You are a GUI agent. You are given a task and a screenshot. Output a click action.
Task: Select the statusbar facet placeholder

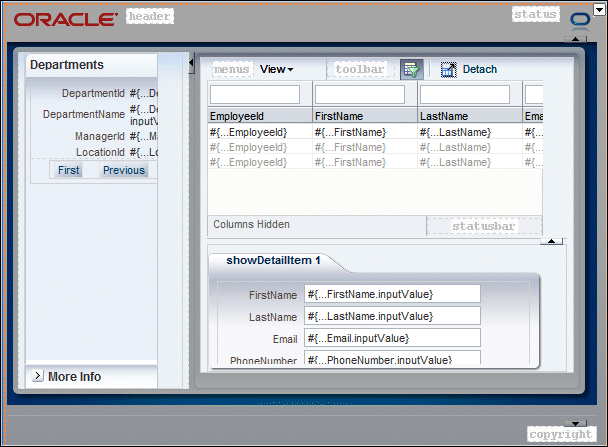[484, 226]
